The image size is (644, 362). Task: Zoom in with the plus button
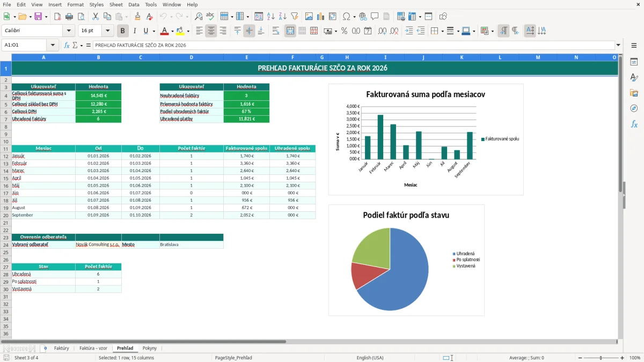pos(623,358)
